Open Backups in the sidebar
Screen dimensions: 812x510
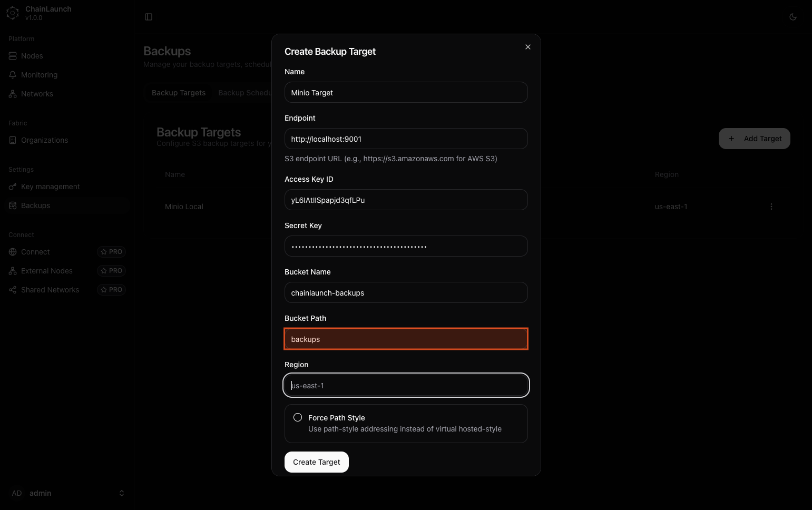click(x=35, y=205)
